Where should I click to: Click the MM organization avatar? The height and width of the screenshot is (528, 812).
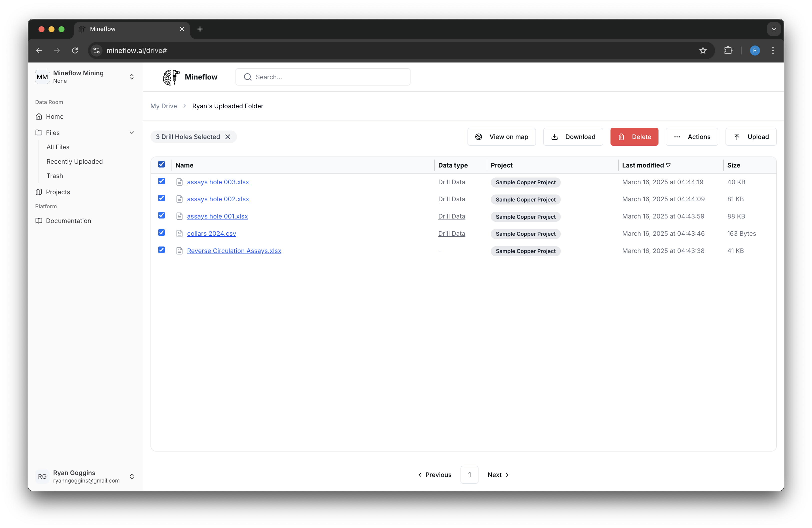(x=42, y=77)
